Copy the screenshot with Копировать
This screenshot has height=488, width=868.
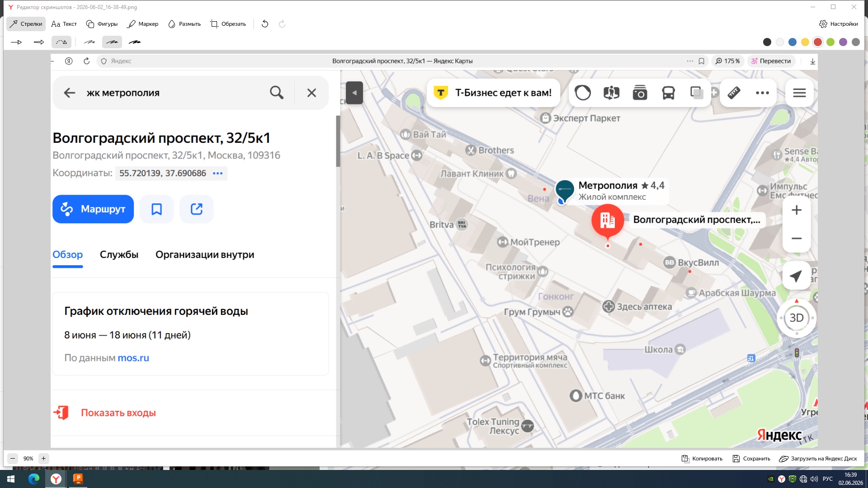point(702,459)
